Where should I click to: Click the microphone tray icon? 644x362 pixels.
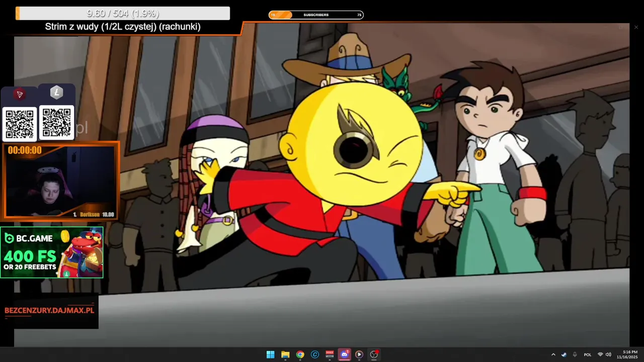[575, 354]
